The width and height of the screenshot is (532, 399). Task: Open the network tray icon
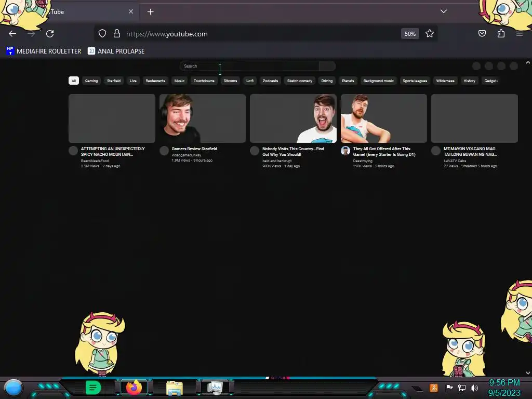[x=461, y=388]
